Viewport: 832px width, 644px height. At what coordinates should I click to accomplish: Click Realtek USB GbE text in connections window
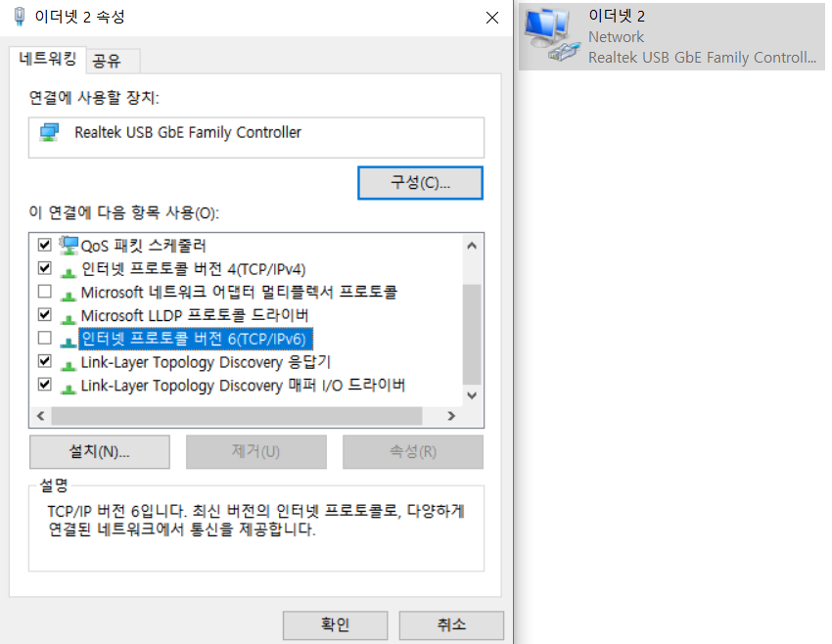point(702,58)
